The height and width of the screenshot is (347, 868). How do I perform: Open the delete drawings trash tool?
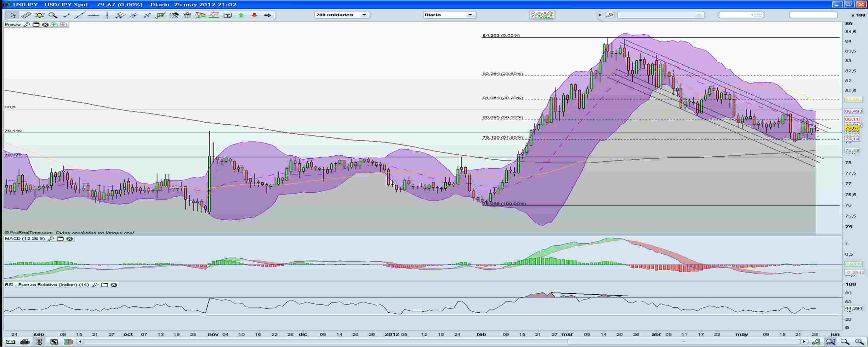187,15
